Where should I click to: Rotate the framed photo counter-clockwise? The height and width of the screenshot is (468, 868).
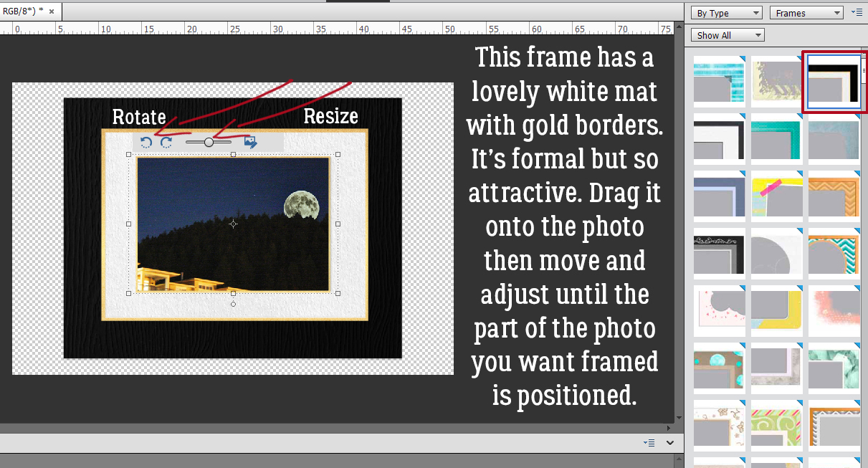pyautogui.click(x=146, y=142)
